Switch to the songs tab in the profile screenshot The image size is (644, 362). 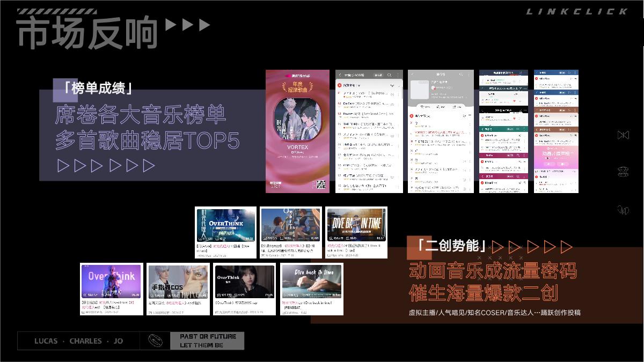click(x=426, y=106)
